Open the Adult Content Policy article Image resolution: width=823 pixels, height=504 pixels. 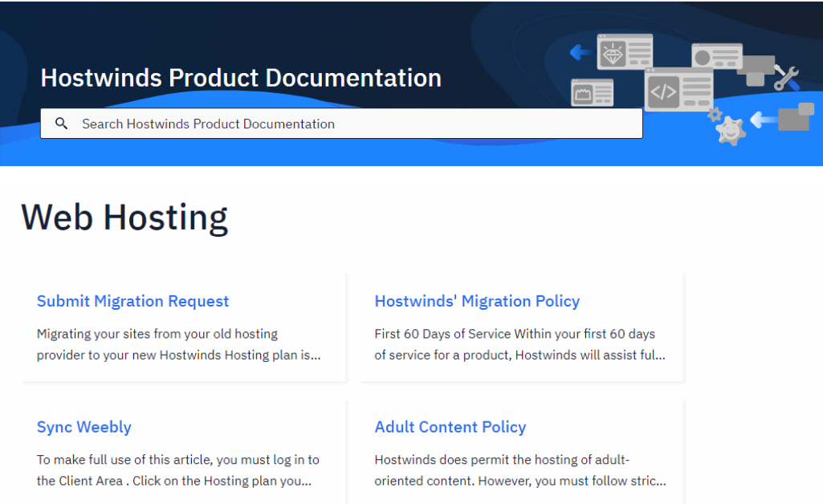point(450,427)
